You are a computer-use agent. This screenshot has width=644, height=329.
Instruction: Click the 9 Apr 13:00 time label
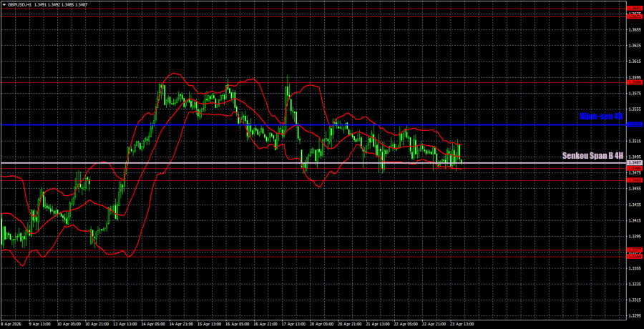(39, 324)
